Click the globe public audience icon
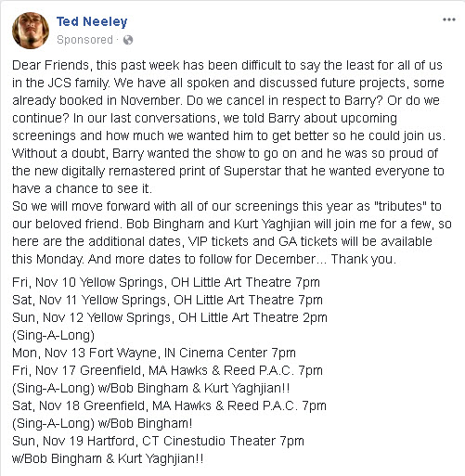The image size is (465, 476). click(128, 40)
